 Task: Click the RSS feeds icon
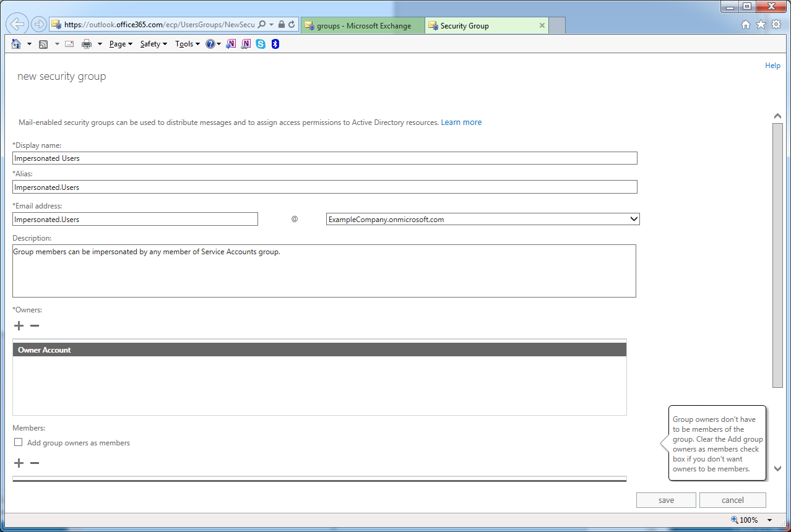pyautogui.click(x=43, y=44)
